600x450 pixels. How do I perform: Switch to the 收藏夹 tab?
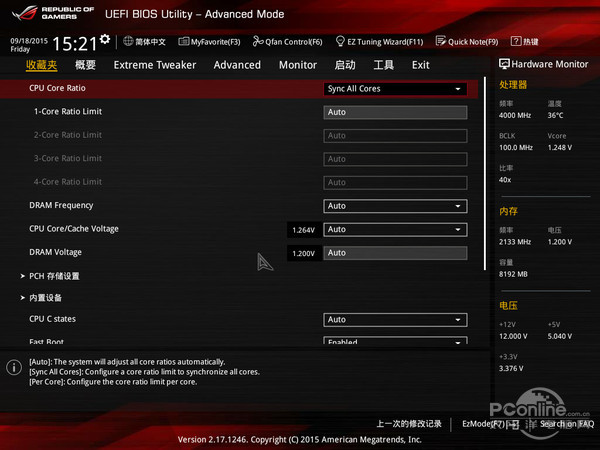click(41, 65)
